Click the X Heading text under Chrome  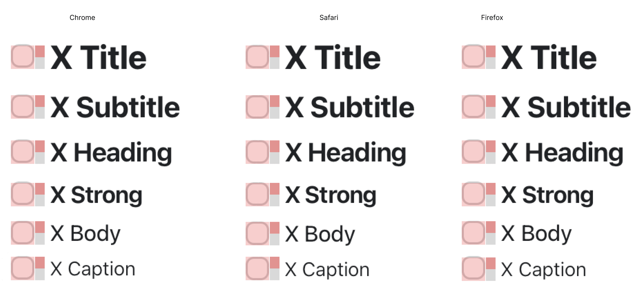click(x=111, y=153)
